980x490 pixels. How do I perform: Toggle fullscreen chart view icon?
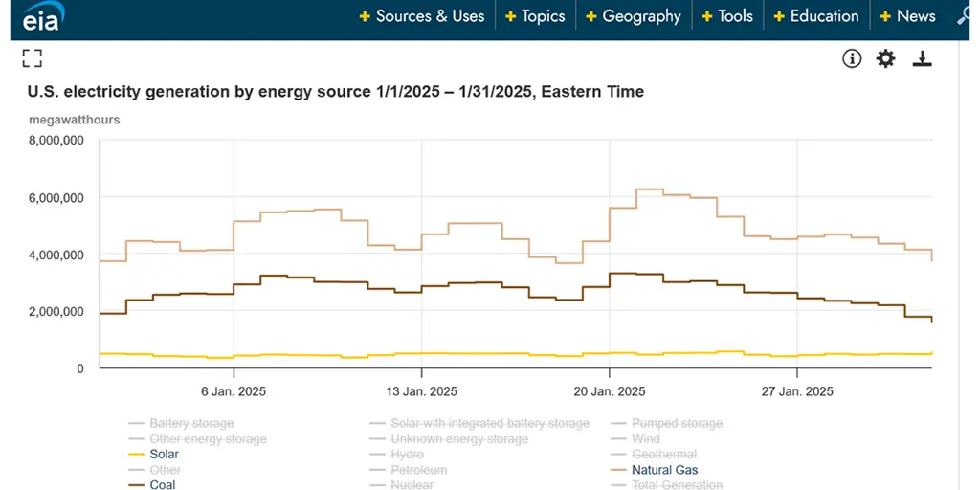[33, 59]
